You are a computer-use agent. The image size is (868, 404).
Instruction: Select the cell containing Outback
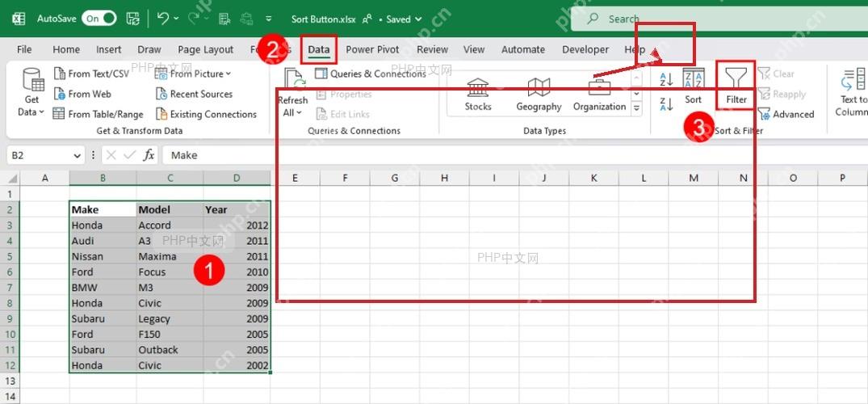pyautogui.click(x=170, y=350)
